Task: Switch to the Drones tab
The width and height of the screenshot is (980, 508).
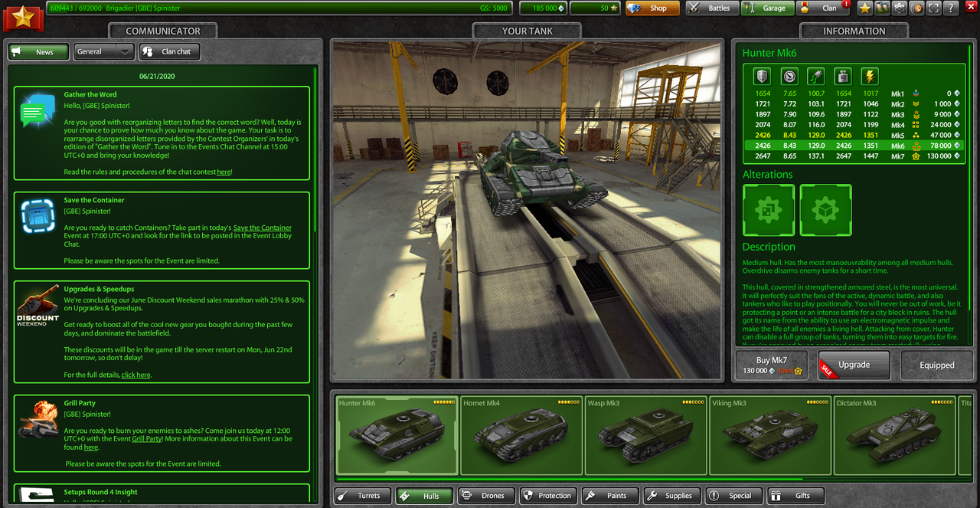Action: (x=486, y=496)
